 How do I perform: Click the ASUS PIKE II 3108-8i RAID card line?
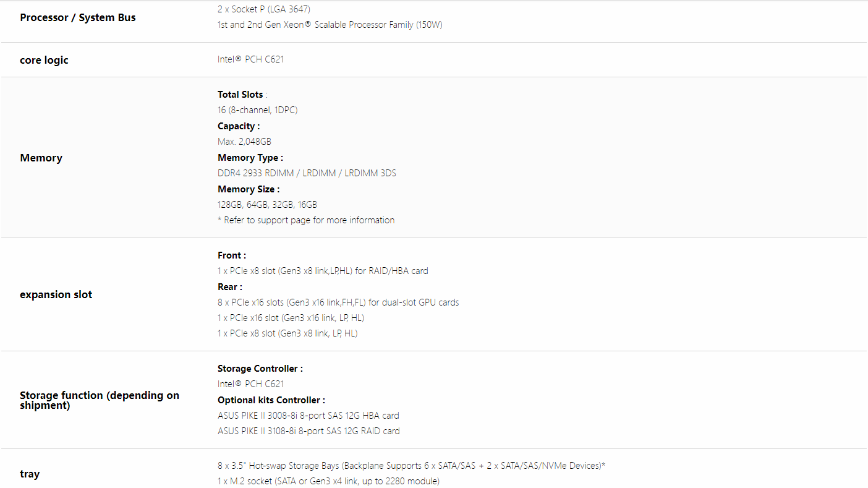tap(308, 431)
